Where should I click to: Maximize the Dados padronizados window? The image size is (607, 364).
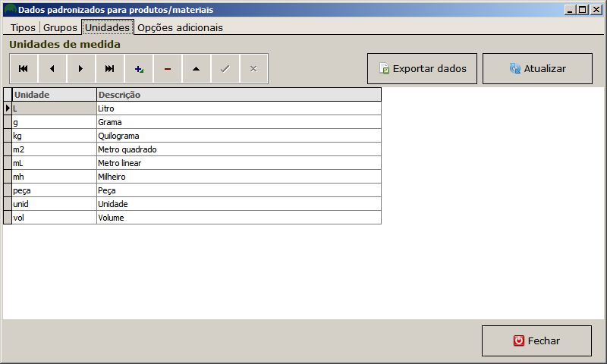pyautogui.click(x=582, y=10)
